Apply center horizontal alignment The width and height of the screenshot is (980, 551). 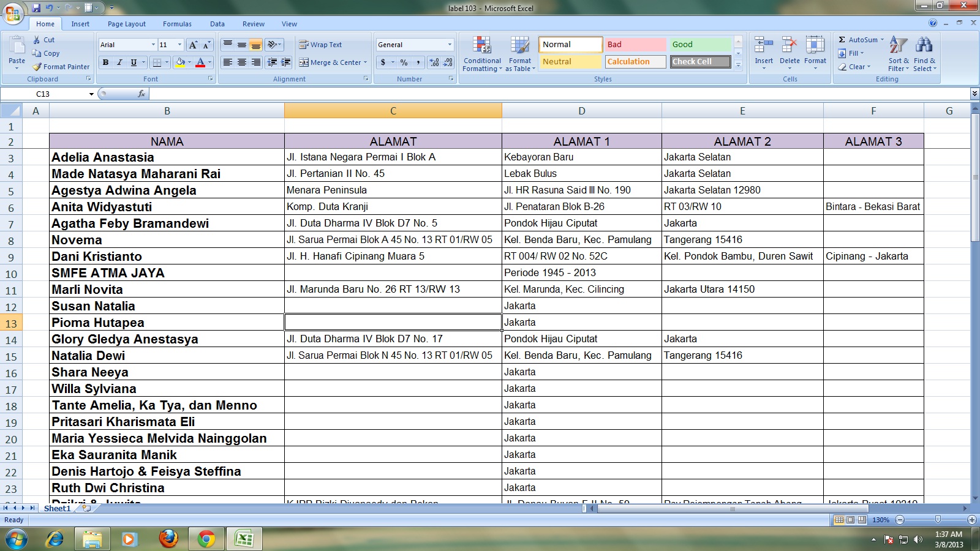pos(242,62)
